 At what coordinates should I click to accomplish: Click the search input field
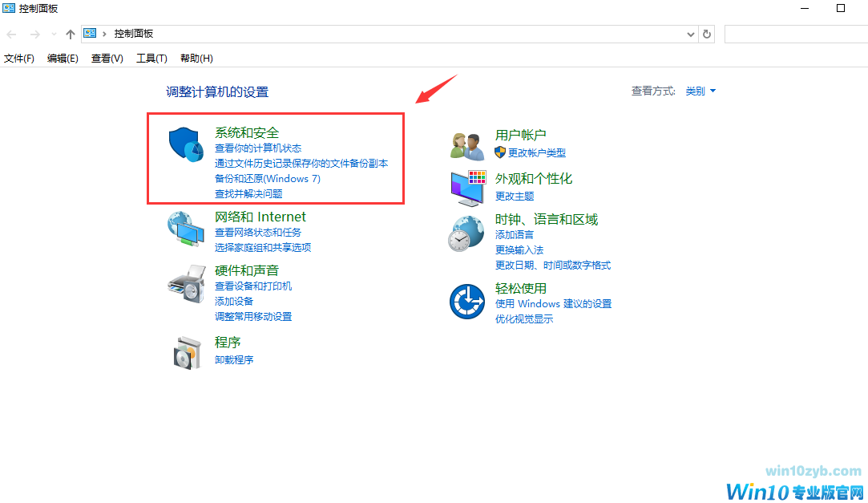(797, 33)
